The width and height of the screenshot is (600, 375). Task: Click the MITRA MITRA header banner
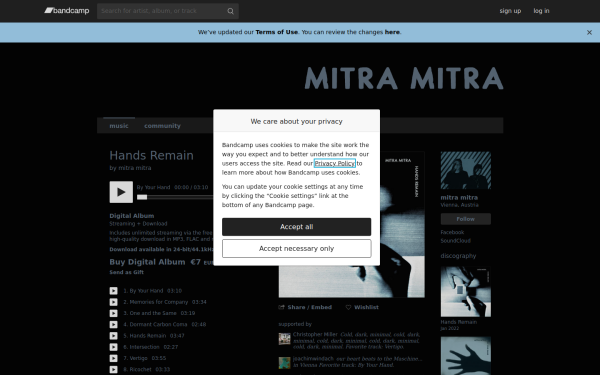404,78
